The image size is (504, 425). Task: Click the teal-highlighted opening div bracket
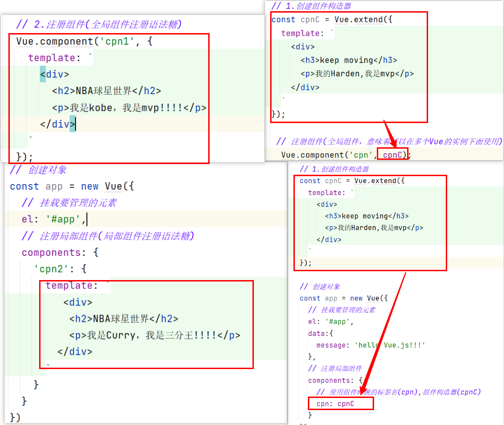43,74
